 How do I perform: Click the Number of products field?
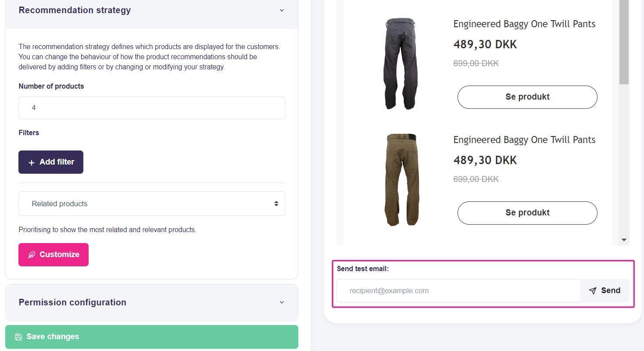click(x=152, y=108)
